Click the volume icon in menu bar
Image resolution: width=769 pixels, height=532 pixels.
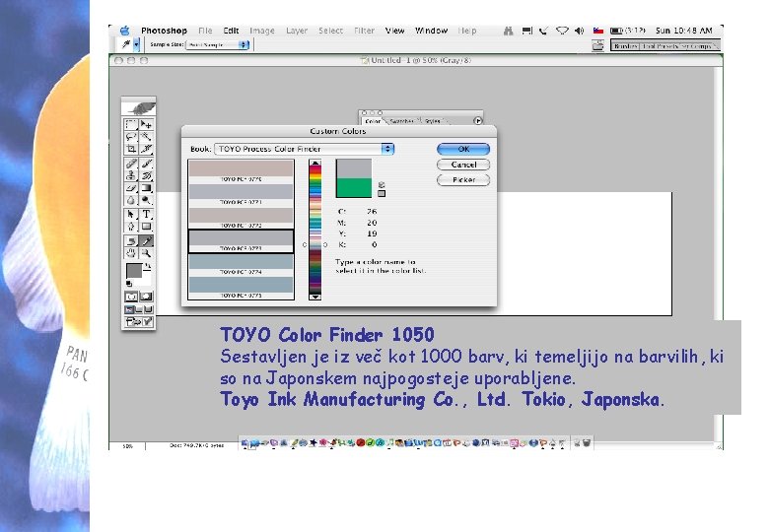tap(579, 31)
